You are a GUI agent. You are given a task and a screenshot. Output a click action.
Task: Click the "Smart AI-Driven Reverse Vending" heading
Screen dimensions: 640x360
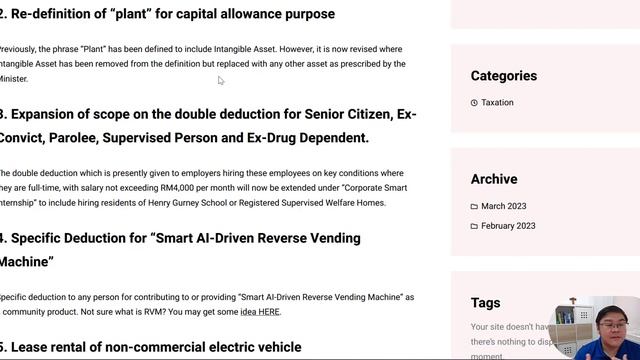pyautogui.click(x=180, y=250)
